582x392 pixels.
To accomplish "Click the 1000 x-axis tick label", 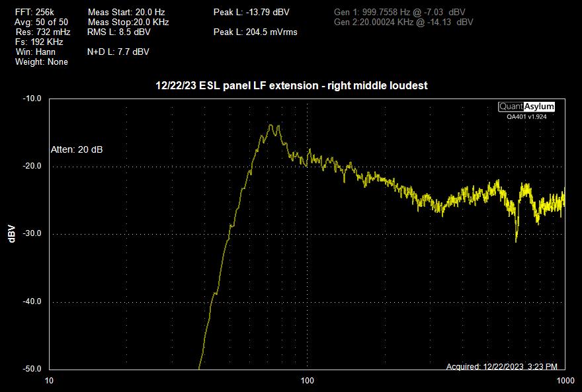I will click(565, 381).
